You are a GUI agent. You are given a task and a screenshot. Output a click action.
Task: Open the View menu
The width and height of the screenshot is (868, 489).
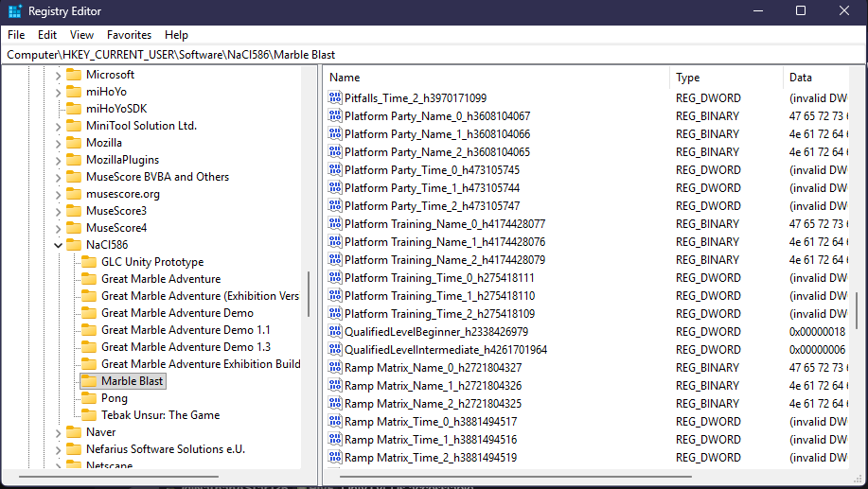(x=81, y=35)
